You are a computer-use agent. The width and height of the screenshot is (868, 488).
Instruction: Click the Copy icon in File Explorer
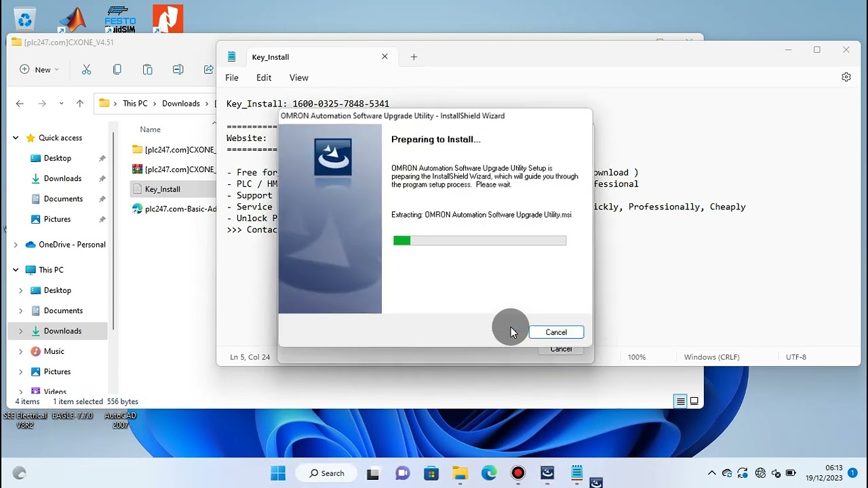tap(117, 70)
